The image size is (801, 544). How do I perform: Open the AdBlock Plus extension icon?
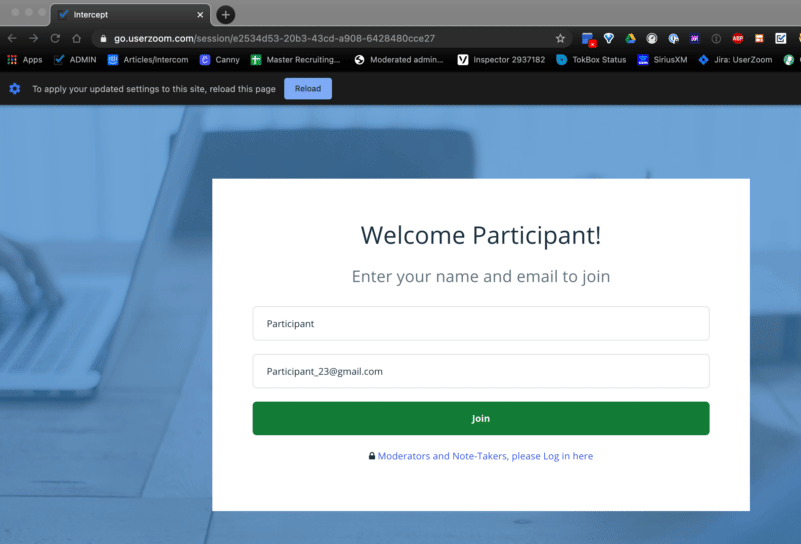(x=738, y=38)
